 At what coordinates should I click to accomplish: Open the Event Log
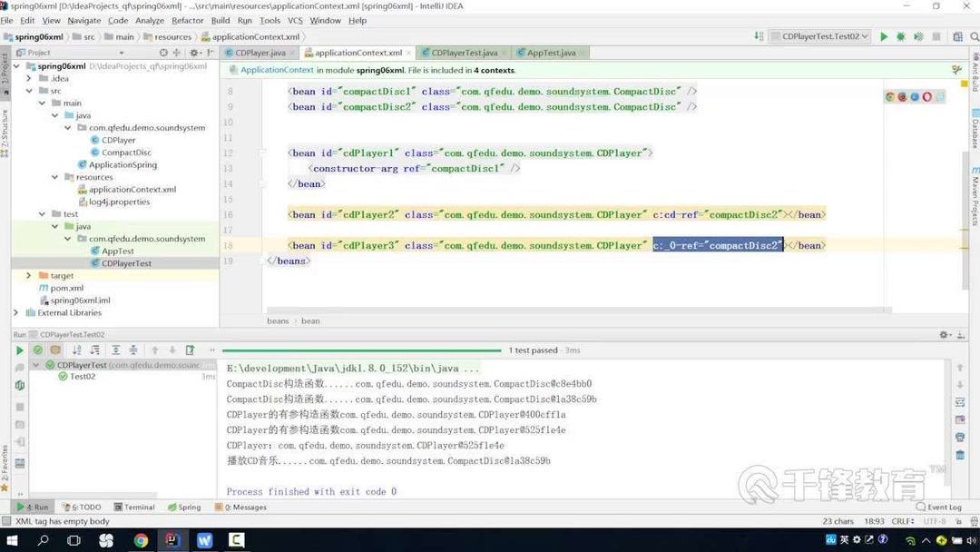tap(940, 507)
